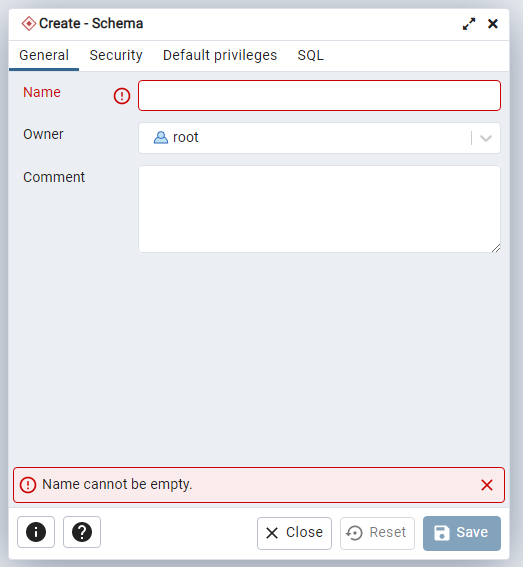
Task: Open the Default privileges tab
Action: click(x=220, y=55)
